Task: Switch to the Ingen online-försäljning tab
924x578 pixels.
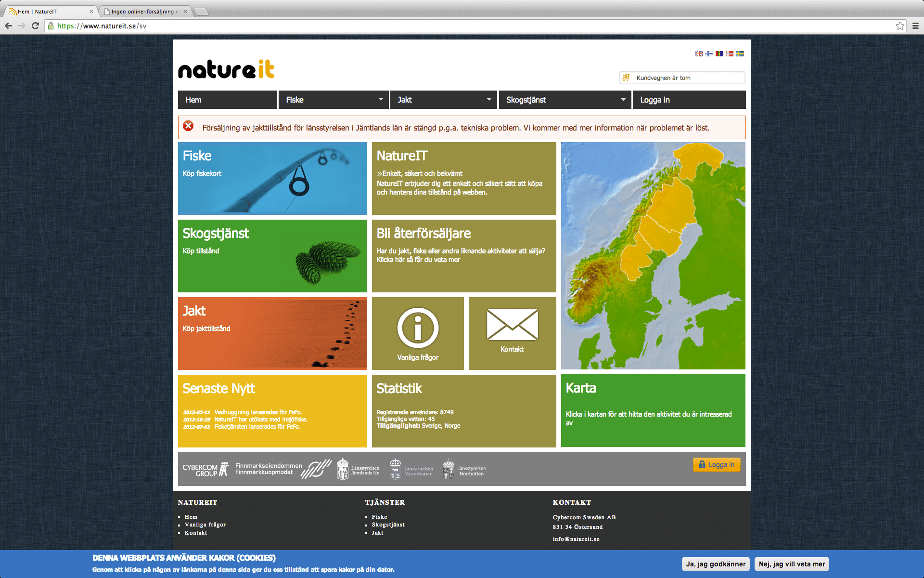Action: [145, 12]
